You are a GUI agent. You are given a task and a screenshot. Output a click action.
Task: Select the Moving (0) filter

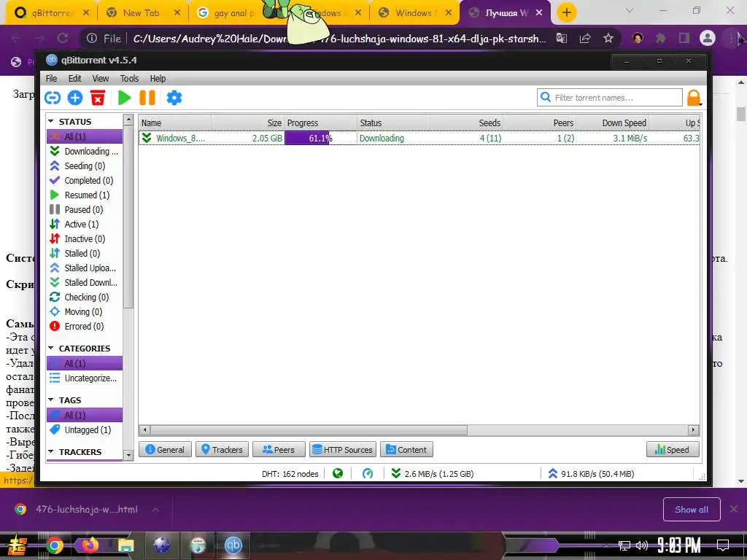(x=85, y=312)
